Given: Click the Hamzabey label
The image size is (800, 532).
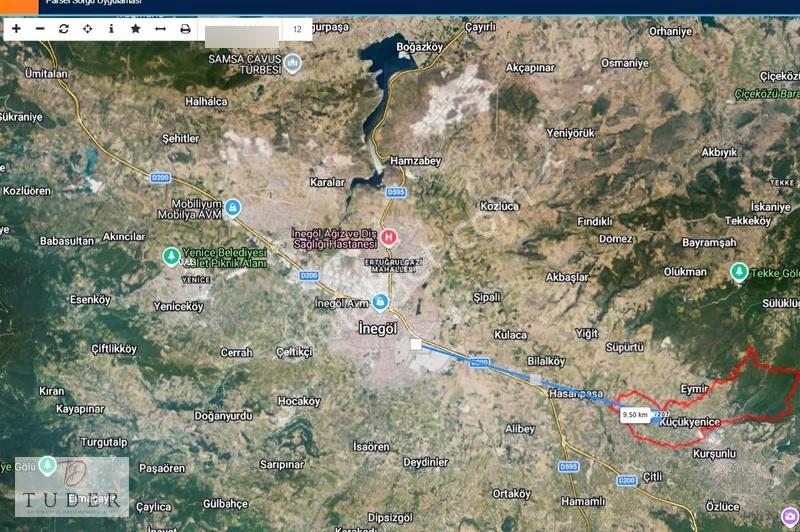Looking at the screenshot, I should [x=415, y=161].
